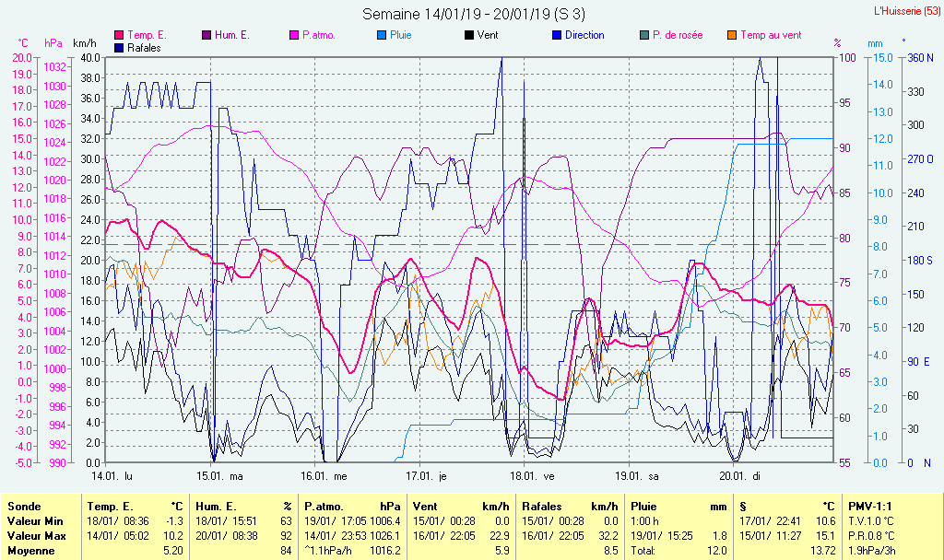Click the 'hPa' axis unit label at top left

point(53,43)
